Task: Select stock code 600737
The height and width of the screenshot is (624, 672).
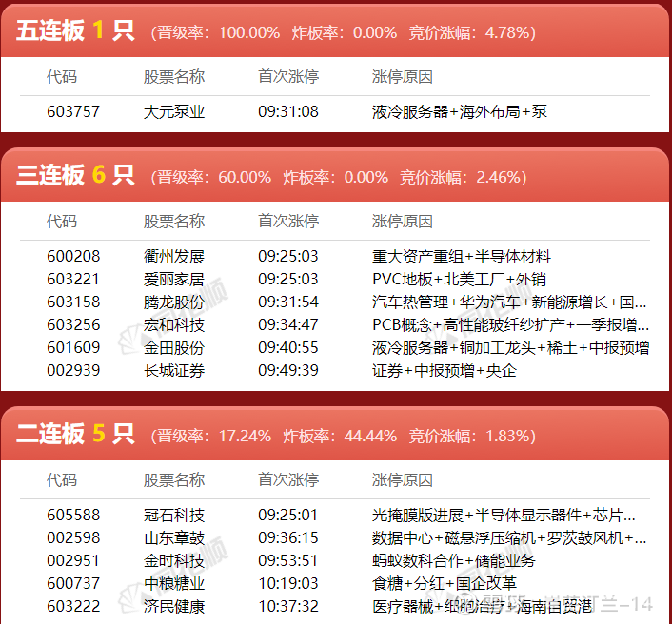Action: coord(73,583)
